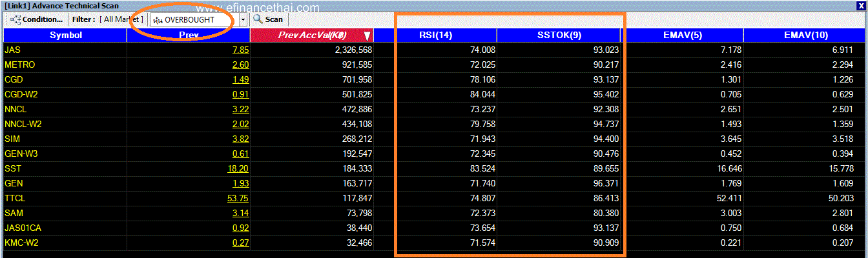Image resolution: width=868 pixels, height=258 pixels.
Task: Click TTCL EMAV(5) value 52.411
Action: click(x=727, y=198)
